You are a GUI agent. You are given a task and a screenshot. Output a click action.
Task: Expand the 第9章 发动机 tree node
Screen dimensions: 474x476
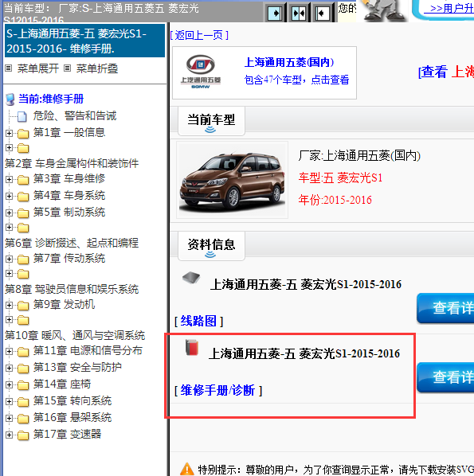click(9, 305)
